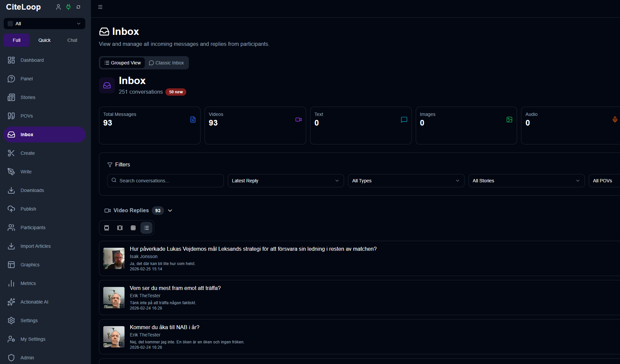
Task: Click the Total Messages stat card
Action: point(150,126)
